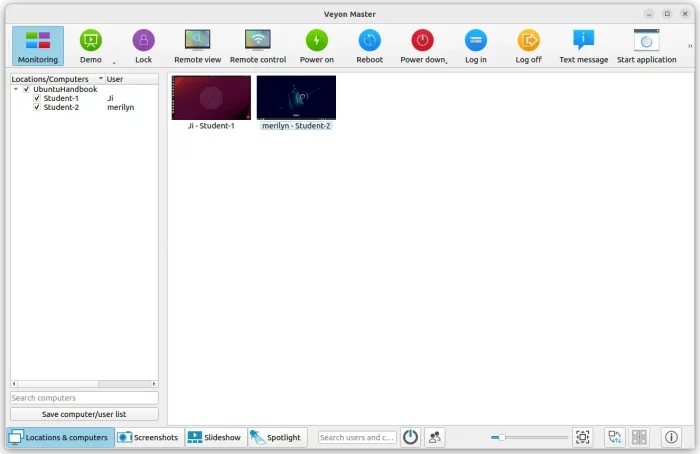Toggle the UbuntuHandbook location checkbox
The image size is (700, 454).
point(26,89)
